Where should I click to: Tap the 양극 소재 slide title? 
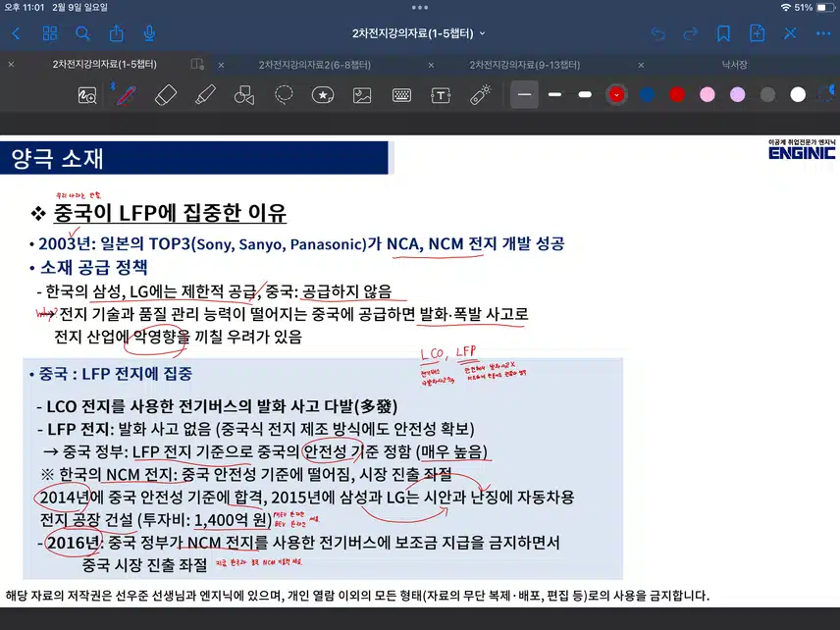57,159
